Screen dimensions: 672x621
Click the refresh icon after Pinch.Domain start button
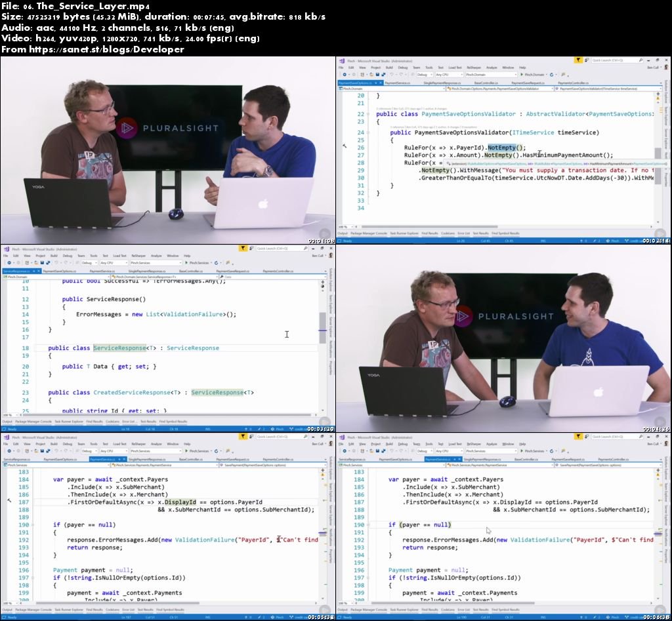click(551, 75)
